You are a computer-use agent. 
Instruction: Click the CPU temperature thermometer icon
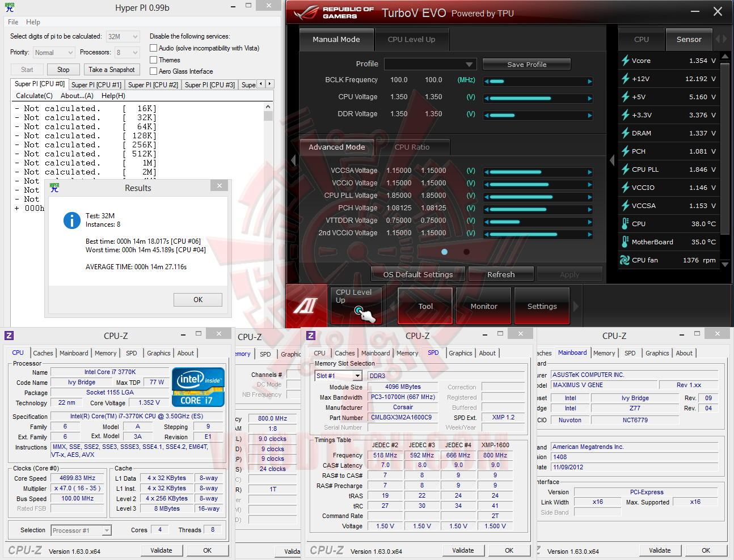coord(625,224)
